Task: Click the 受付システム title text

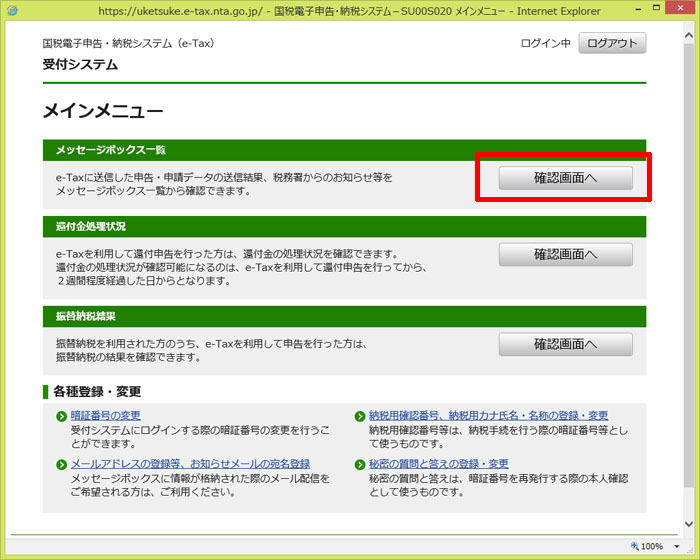Action: pos(80,65)
